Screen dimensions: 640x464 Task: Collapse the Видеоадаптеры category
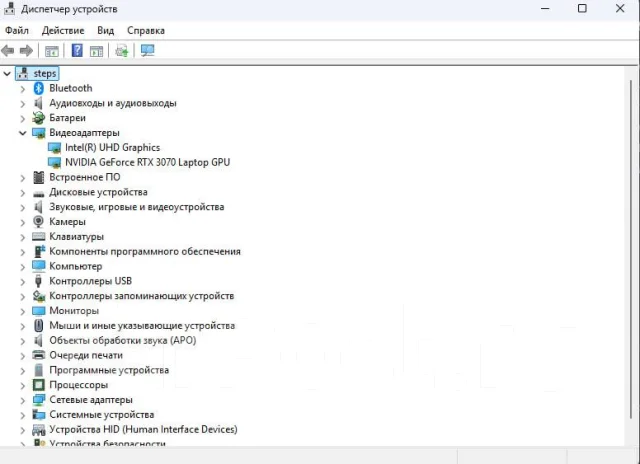point(23,133)
